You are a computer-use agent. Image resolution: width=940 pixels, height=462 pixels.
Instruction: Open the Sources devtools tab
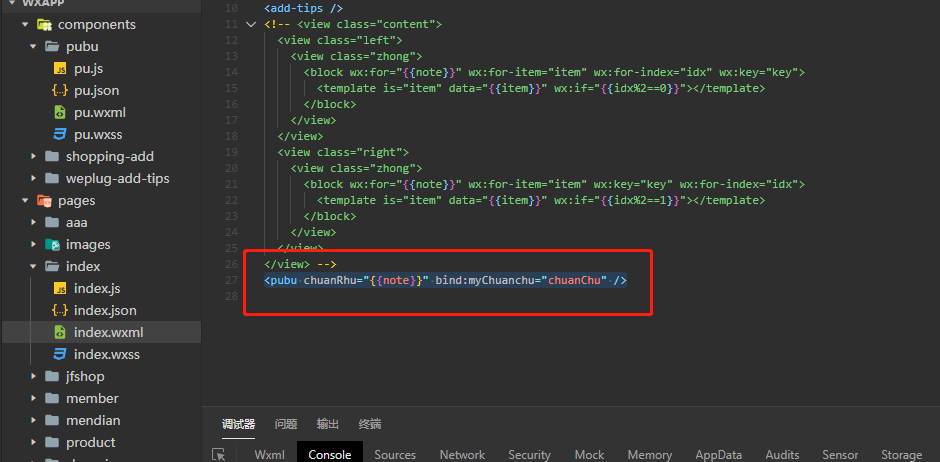click(395, 455)
